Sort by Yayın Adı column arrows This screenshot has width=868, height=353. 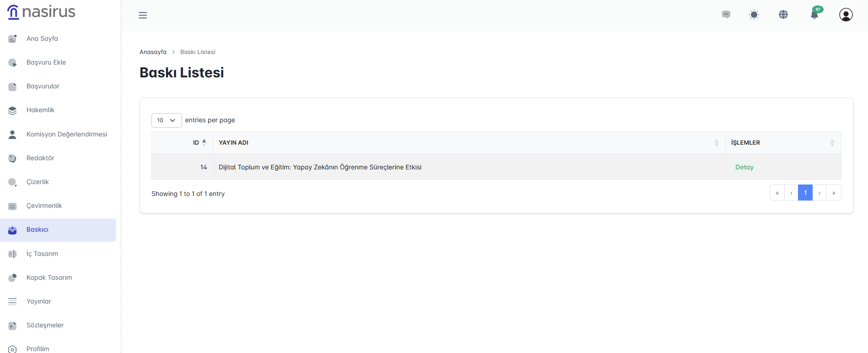click(x=716, y=143)
